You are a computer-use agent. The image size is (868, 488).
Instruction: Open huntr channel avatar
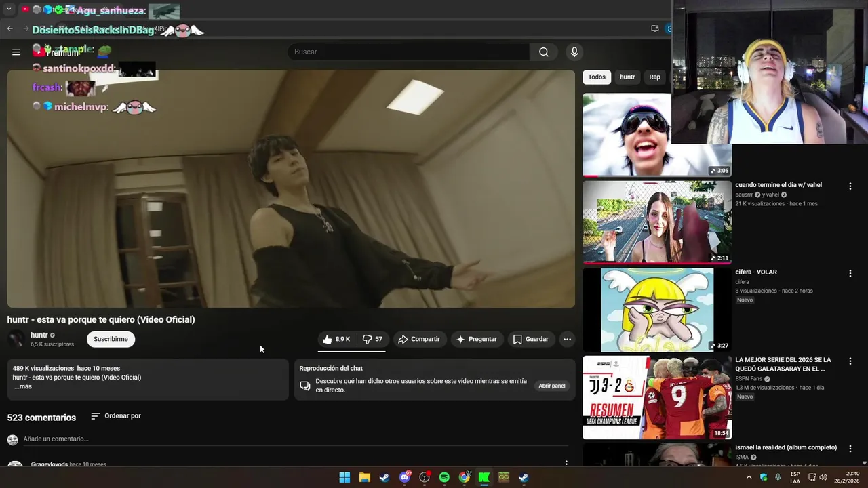[x=16, y=339]
